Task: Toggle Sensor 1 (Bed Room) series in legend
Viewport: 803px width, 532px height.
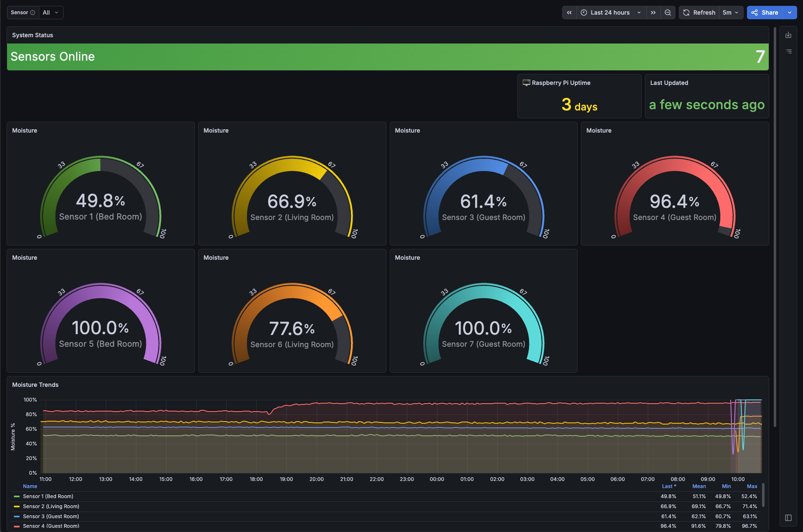Action: 48,496
